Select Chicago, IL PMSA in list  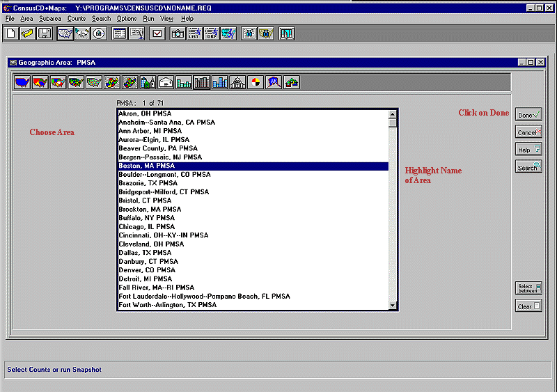coord(147,226)
